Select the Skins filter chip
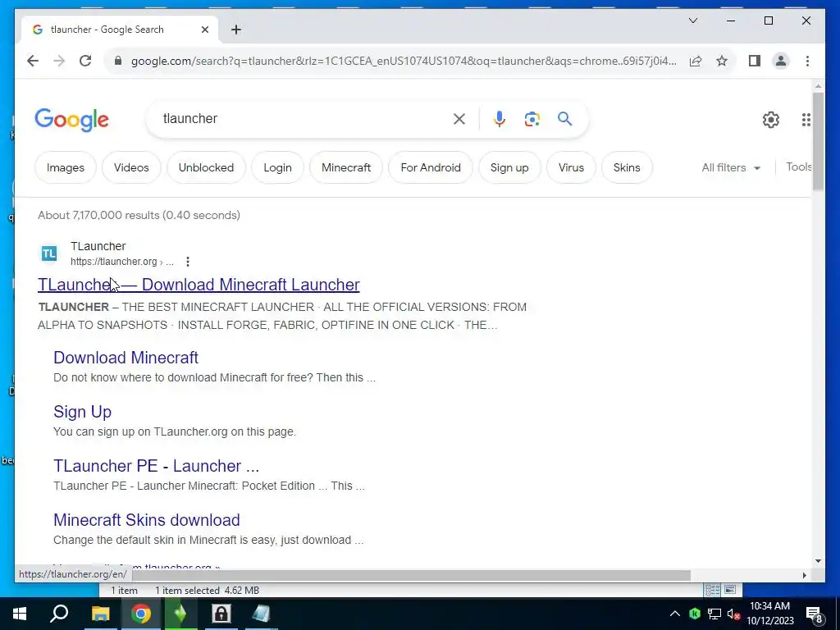 [x=627, y=167]
